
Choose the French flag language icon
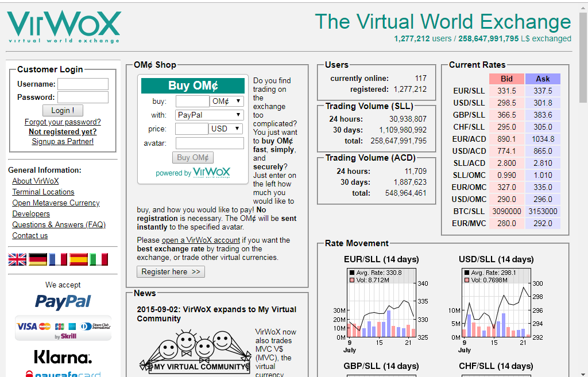(x=58, y=259)
